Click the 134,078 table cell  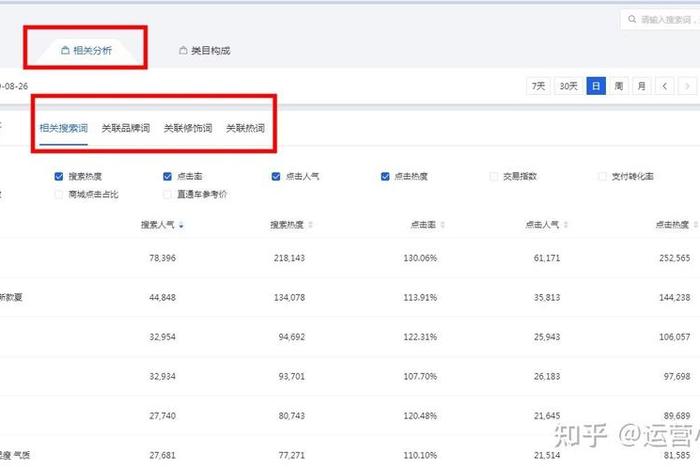(289, 297)
